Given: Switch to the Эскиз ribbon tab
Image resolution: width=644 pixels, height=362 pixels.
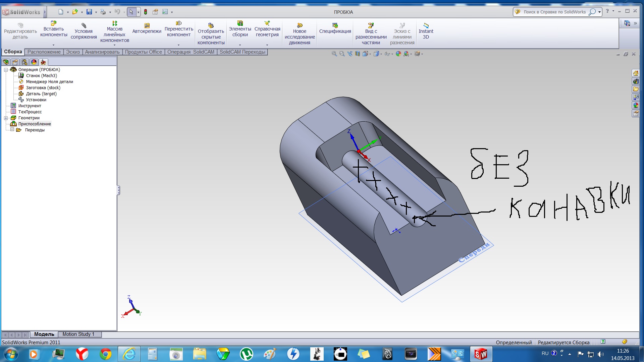Looking at the screenshot, I should click(73, 52).
